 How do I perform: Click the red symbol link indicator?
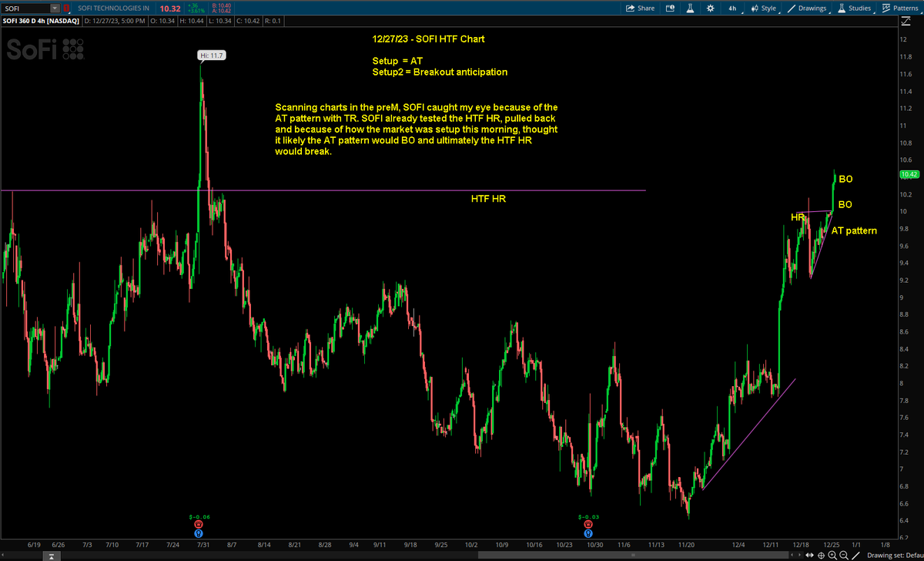point(66,8)
